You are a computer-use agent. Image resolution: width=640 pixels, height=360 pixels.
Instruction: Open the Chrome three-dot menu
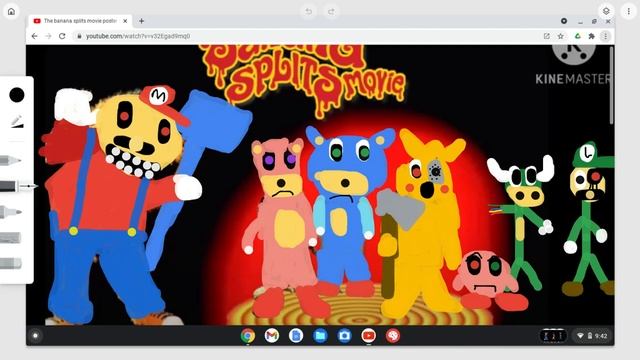(x=605, y=36)
